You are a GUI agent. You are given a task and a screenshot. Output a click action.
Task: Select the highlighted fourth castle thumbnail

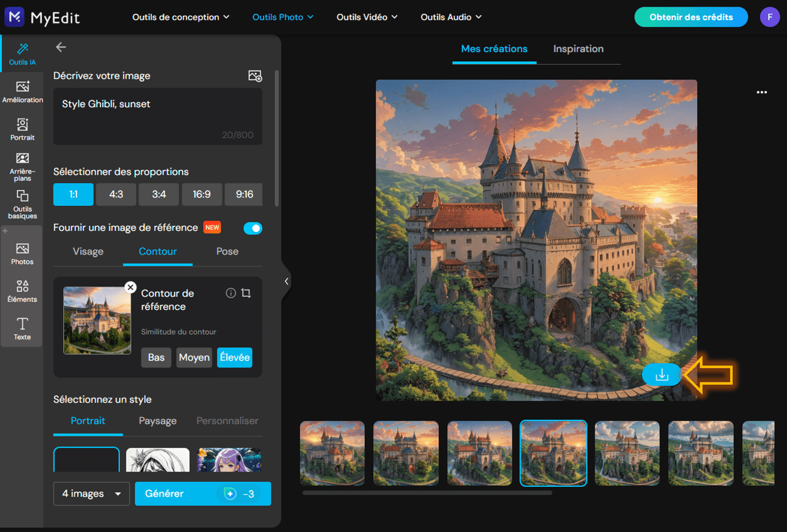553,453
